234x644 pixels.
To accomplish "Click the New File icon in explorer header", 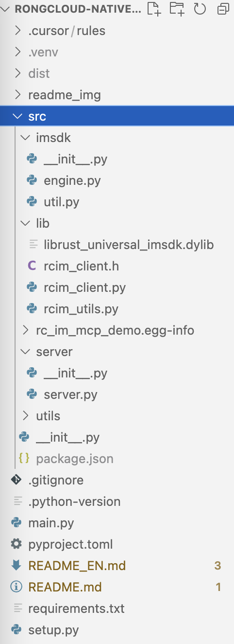I will tap(154, 8).
